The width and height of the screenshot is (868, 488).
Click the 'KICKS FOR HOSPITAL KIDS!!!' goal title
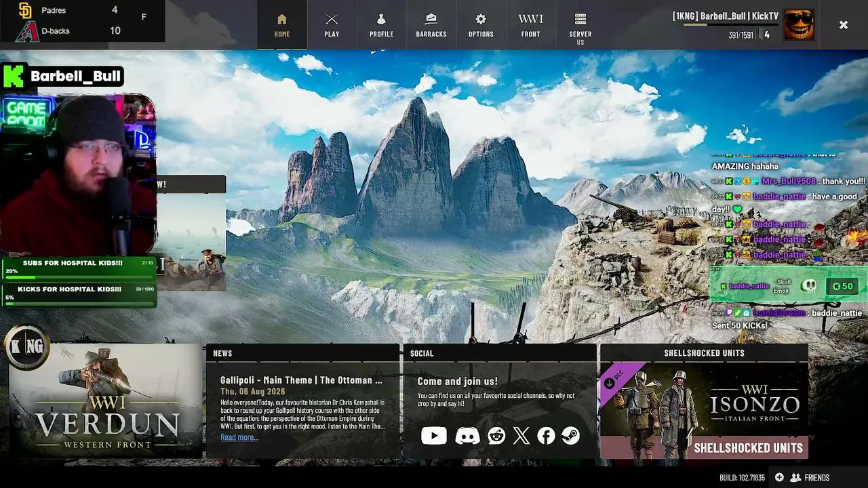[69, 289]
